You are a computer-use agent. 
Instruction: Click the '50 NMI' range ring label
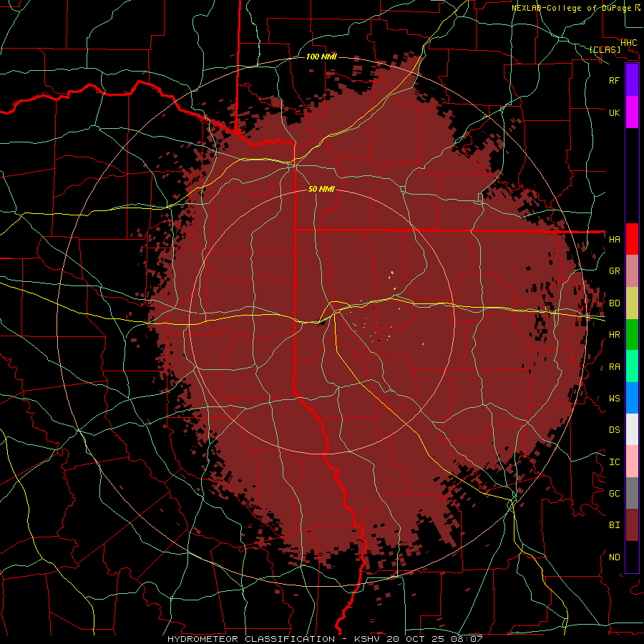321,189
